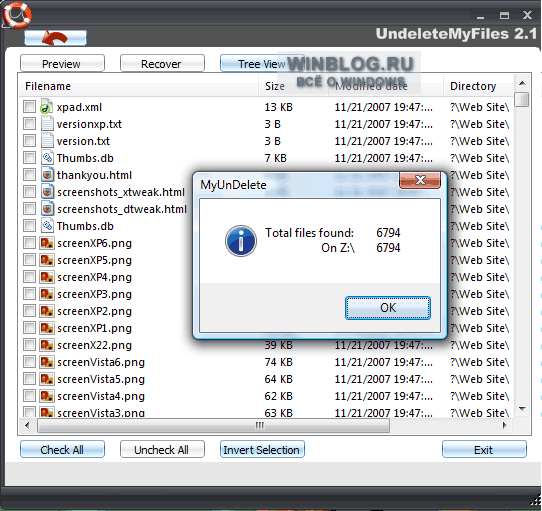This screenshot has height=511, width=542.
Task: Click the xpad.xml filename text
Action: pos(79,107)
